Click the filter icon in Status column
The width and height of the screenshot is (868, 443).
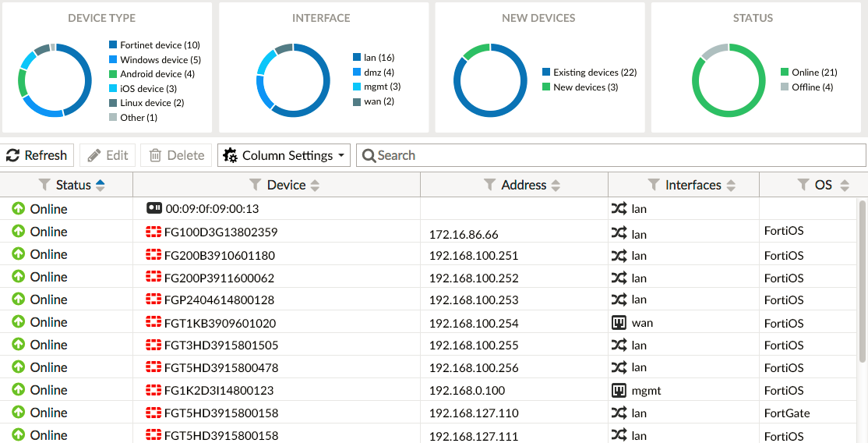click(44, 185)
